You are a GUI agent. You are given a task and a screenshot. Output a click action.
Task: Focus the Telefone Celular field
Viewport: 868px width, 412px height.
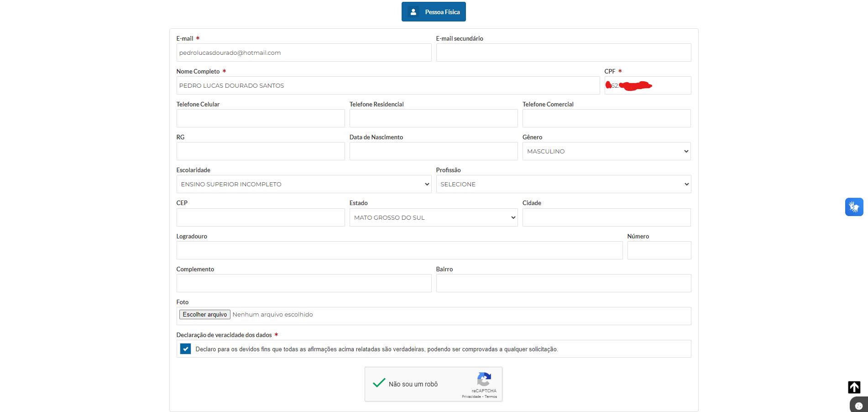[261, 118]
